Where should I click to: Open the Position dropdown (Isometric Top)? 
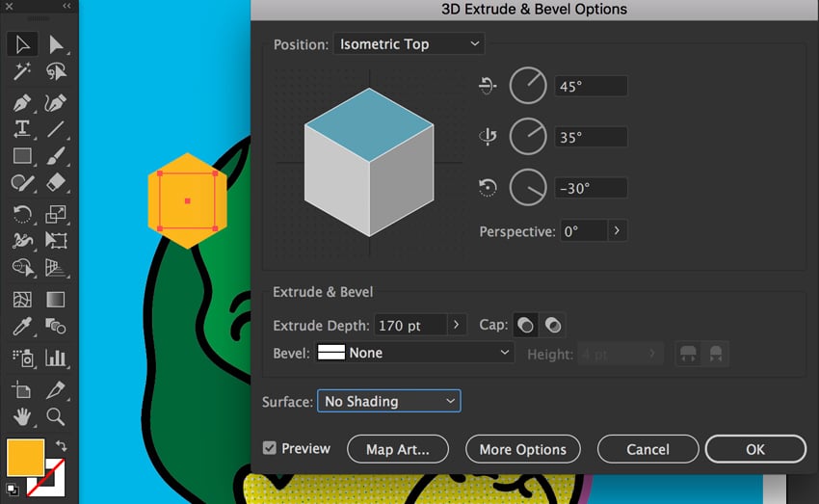point(409,44)
